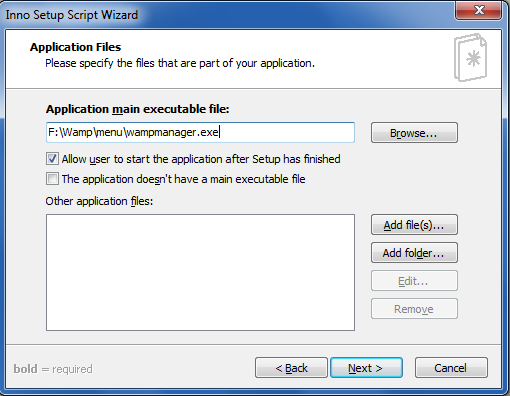Click the Add file(s)… button
Screen dimensions: 510x396
pos(414,225)
